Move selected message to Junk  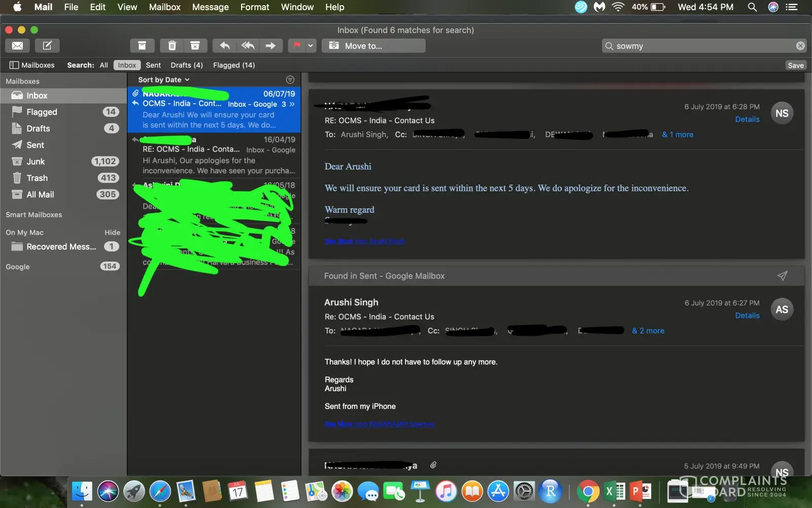(x=195, y=46)
